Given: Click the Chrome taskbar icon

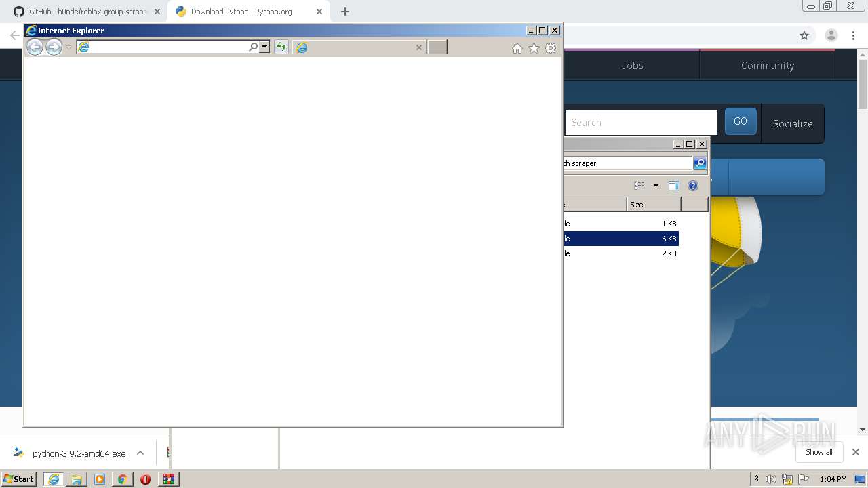Looking at the screenshot, I should 122,479.
